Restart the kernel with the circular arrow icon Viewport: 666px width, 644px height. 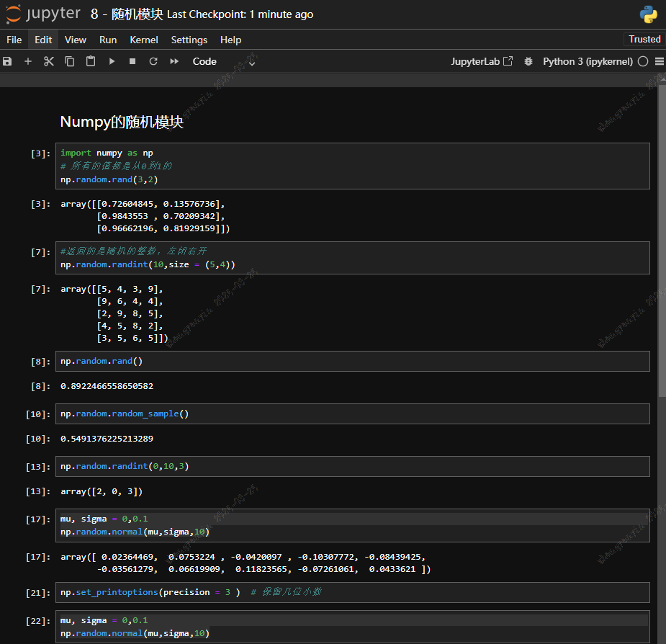coord(153,62)
